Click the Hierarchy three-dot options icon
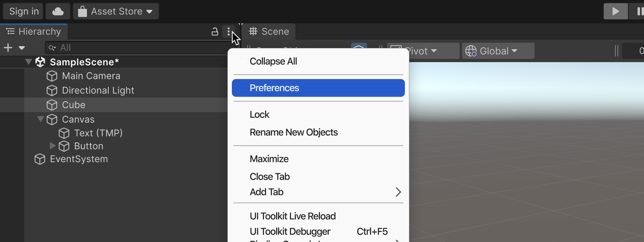 [229, 31]
